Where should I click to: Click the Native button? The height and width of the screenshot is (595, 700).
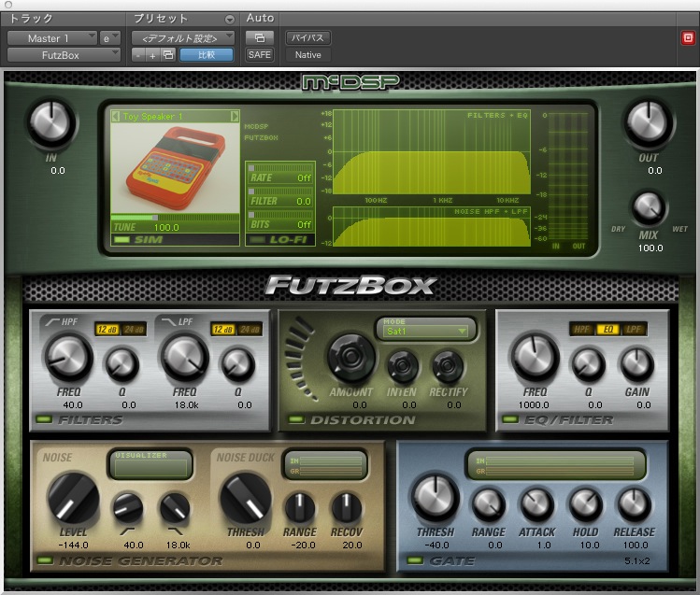[x=308, y=55]
